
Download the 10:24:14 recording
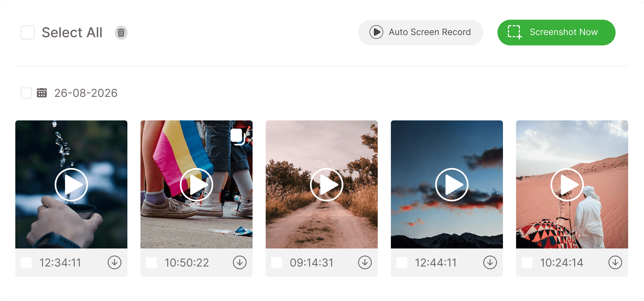[x=615, y=262]
